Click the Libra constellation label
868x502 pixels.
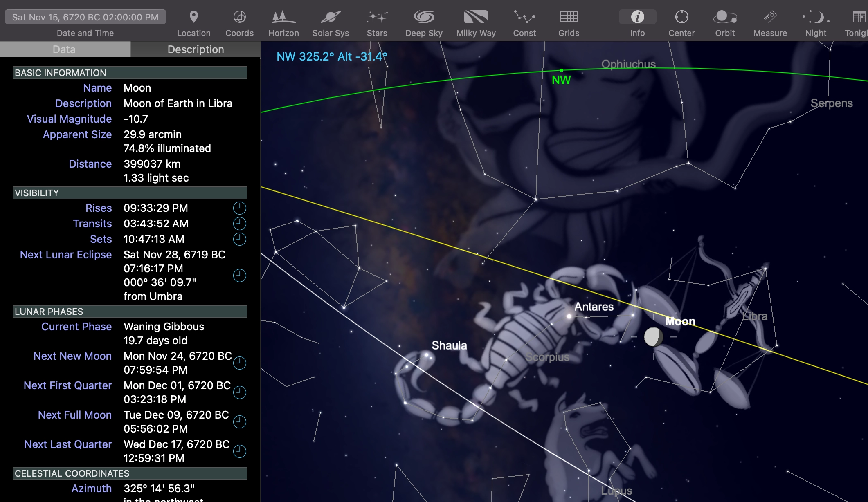point(755,316)
